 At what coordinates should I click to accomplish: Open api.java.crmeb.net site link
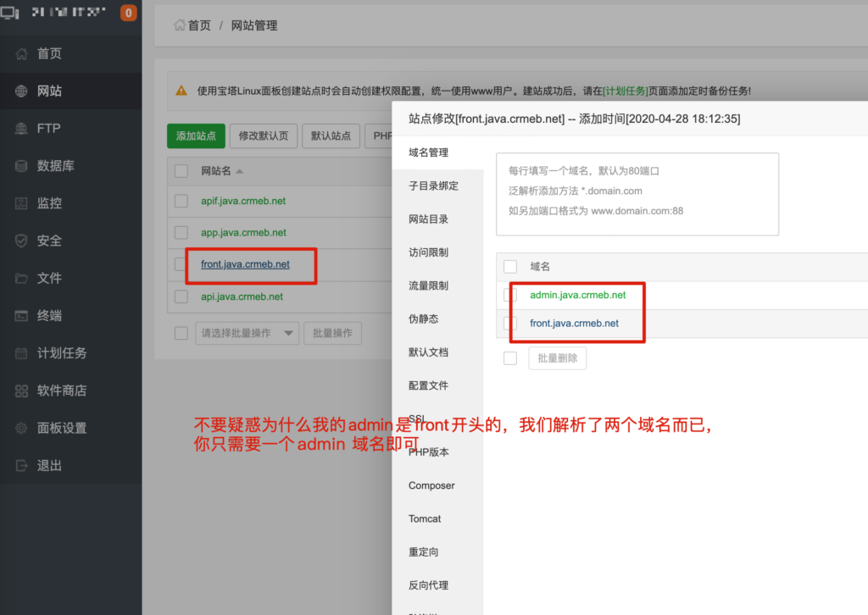tap(242, 296)
